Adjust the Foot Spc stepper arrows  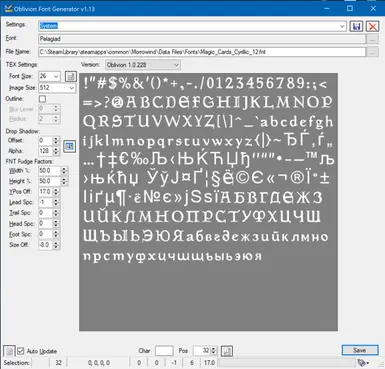point(56,234)
